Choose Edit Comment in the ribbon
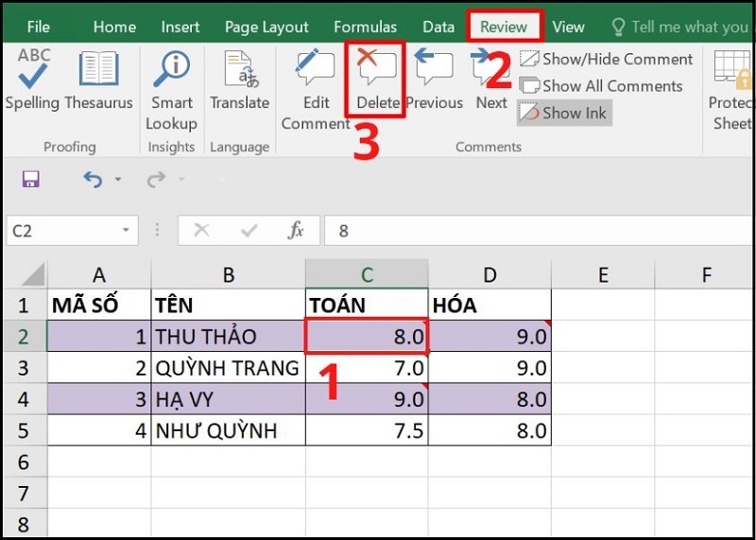 (x=316, y=90)
